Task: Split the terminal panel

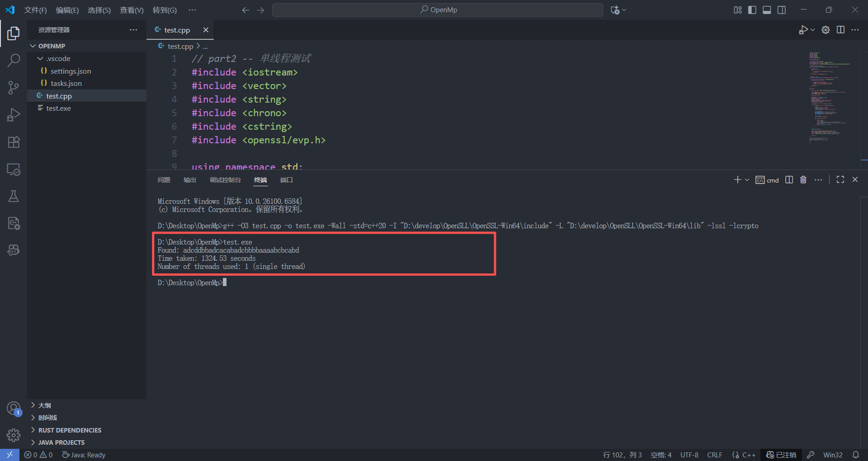Action: pyautogui.click(x=789, y=180)
